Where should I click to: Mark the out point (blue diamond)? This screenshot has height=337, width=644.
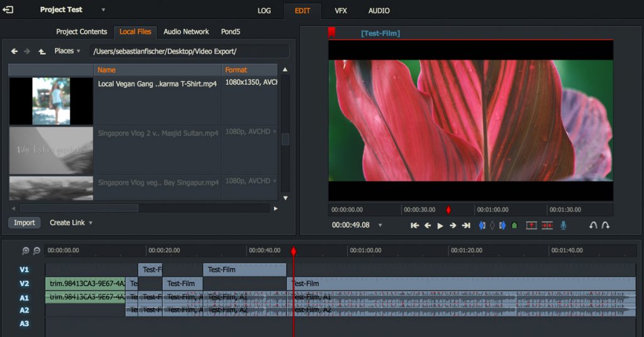point(502,225)
